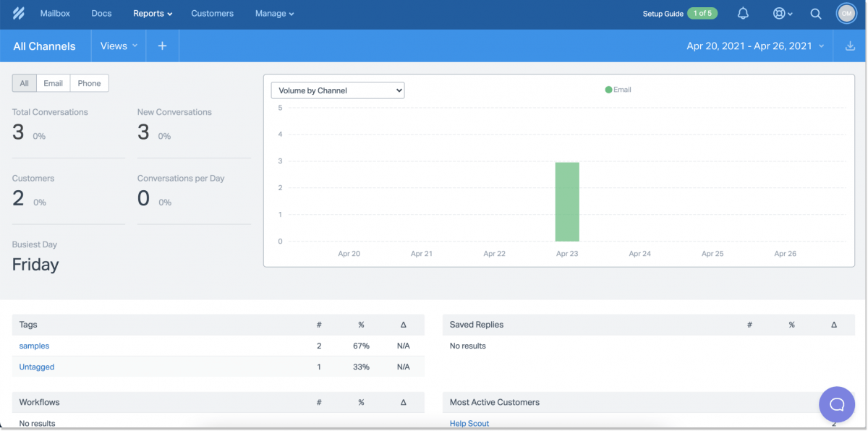Screen dimensions: 868x431
Task: Switch to the Docs tab
Action: tap(101, 13)
